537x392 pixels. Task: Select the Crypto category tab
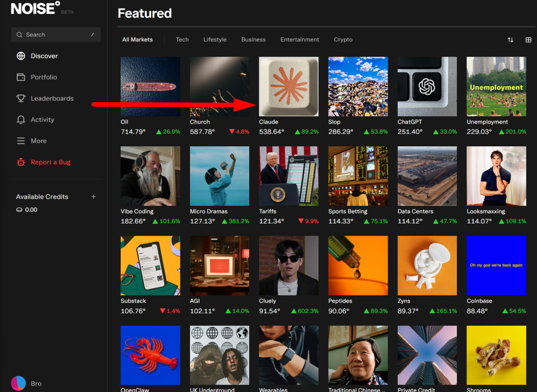coord(343,39)
